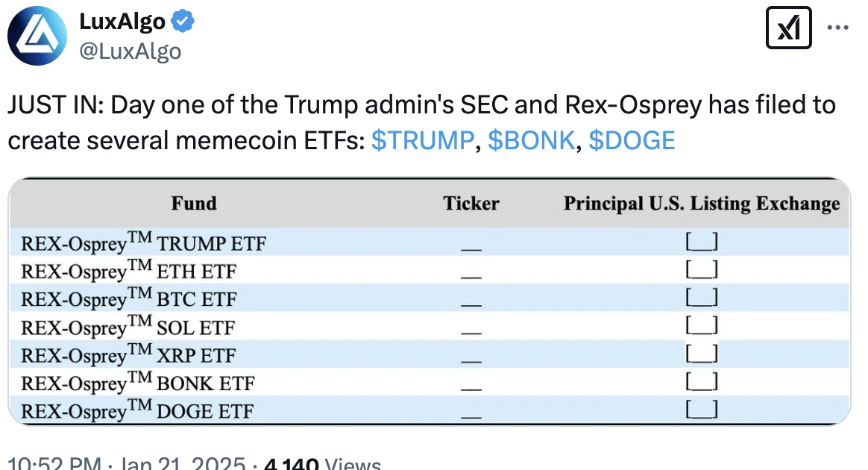Image resolution: width=868 pixels, height=470 pixels.
Task: Open the three-dot more options menu
Action: point(837,27)
